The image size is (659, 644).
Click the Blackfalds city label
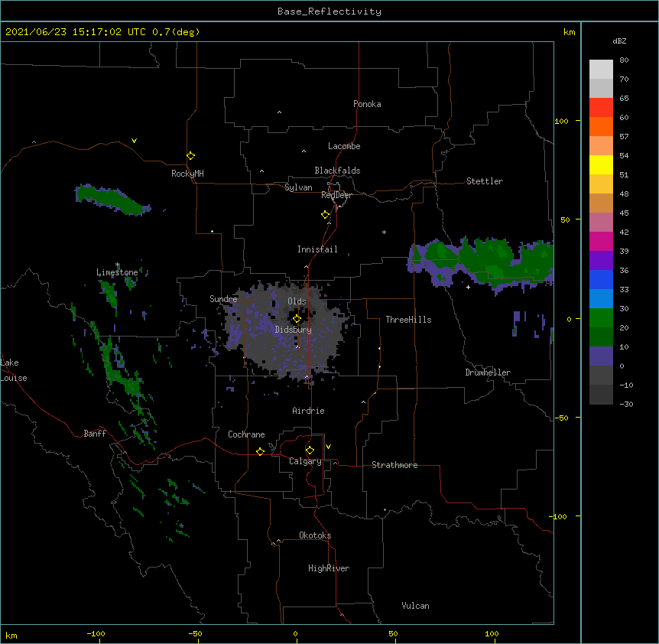coord(337,171)
